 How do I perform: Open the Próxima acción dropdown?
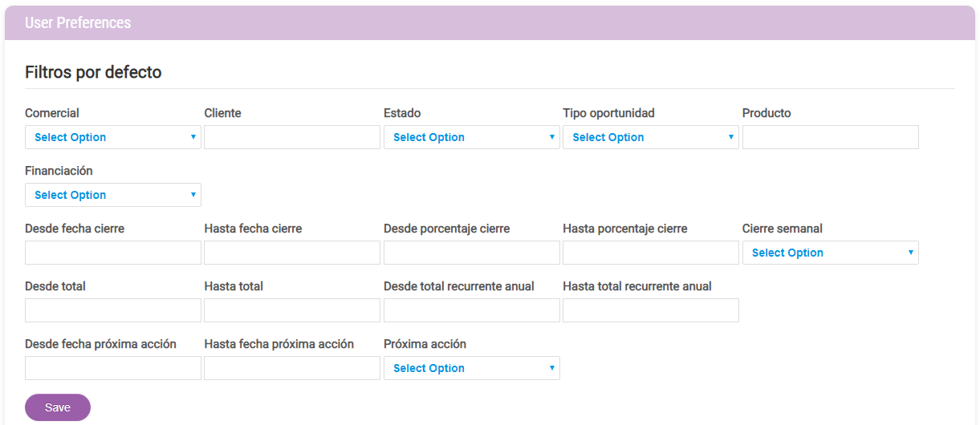(472, 368)
